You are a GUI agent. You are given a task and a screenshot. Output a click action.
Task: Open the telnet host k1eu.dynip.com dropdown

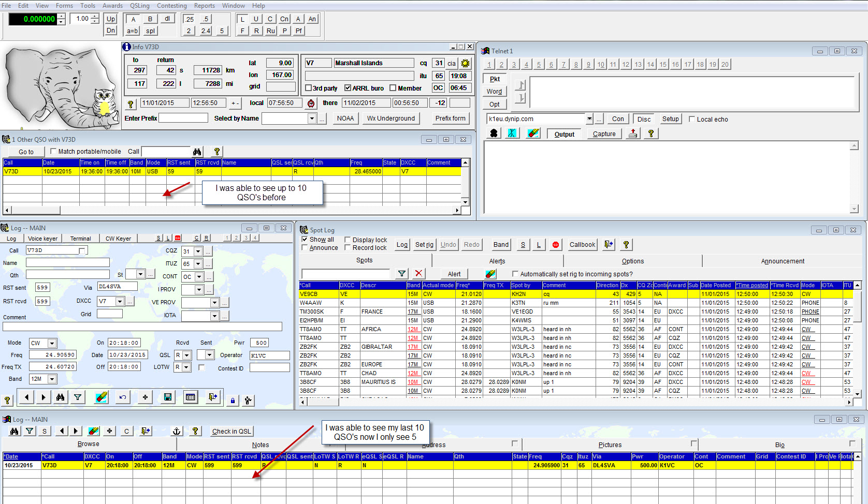click(589, 119)
